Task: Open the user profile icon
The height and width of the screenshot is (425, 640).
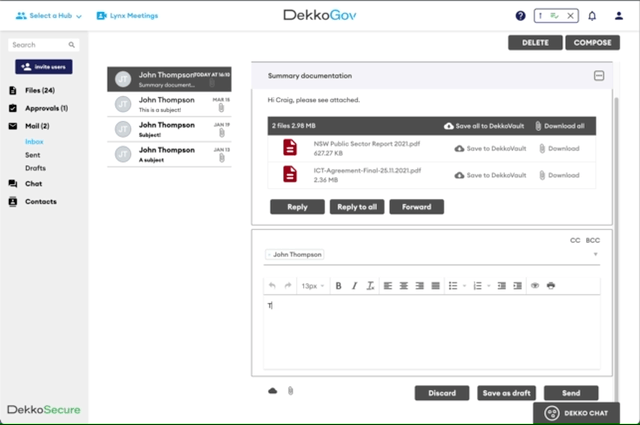Action: coord(619,16)
